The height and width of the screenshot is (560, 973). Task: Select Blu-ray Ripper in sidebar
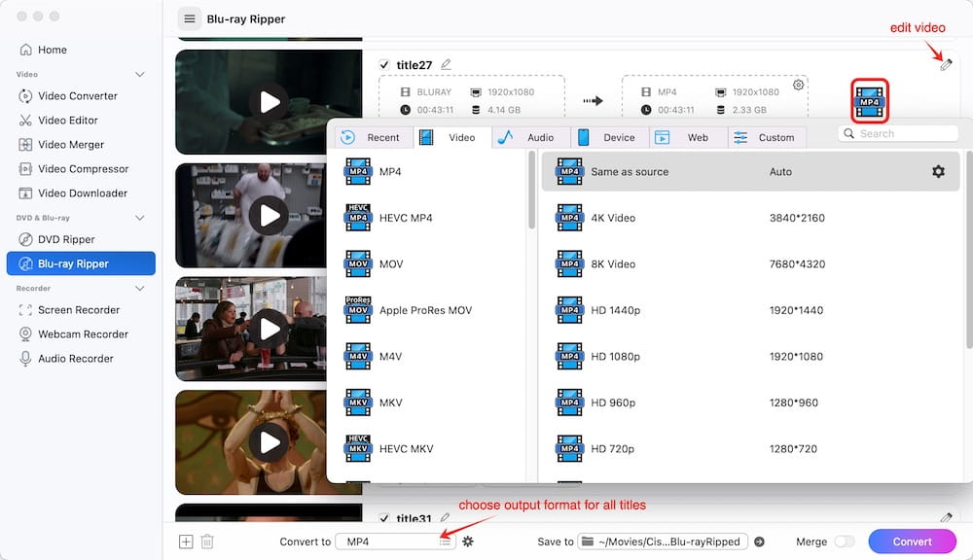click(x=81, y=262)
